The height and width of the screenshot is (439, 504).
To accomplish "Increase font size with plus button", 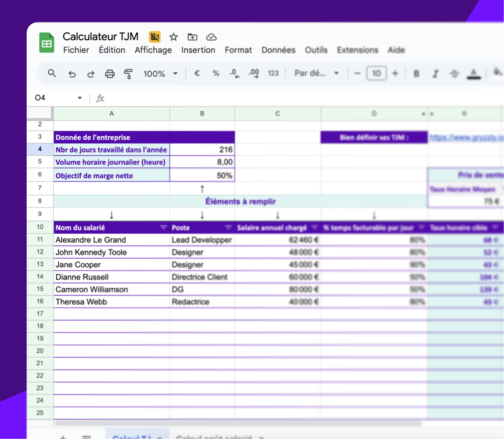I will (x=395, y=73).
